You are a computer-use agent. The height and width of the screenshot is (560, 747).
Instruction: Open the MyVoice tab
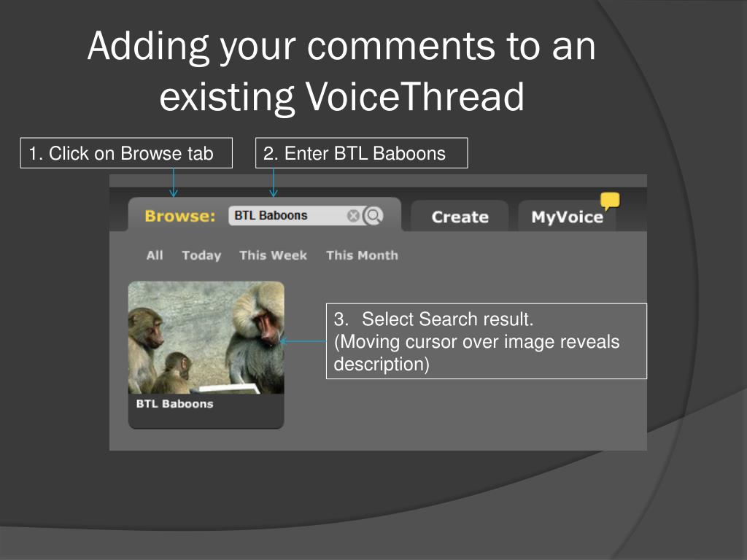click(567, 217)
